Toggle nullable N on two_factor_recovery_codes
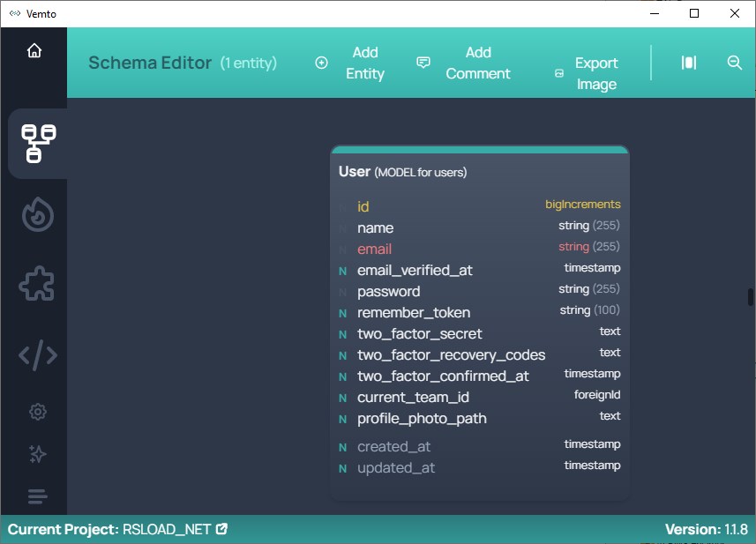This screenshot has height=544, width=756. 343,356
